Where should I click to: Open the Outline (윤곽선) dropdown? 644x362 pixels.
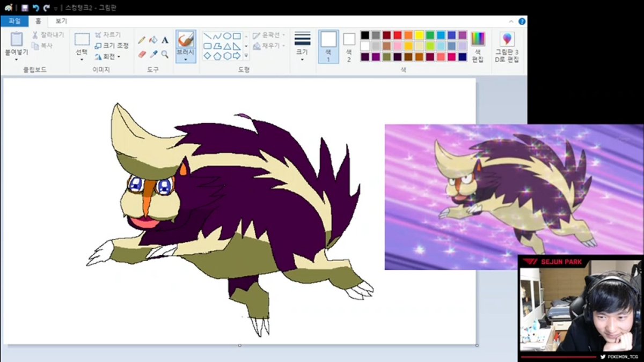(268, 35)
